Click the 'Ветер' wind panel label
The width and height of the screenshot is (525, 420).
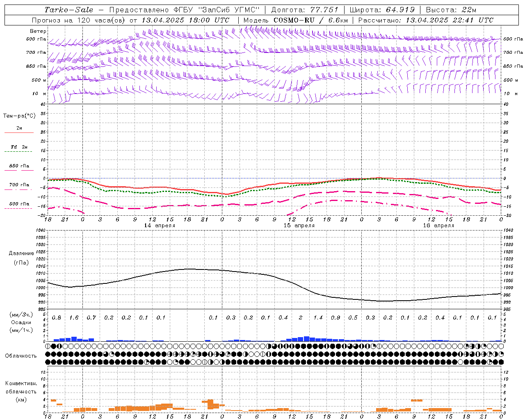coord(38,31)
